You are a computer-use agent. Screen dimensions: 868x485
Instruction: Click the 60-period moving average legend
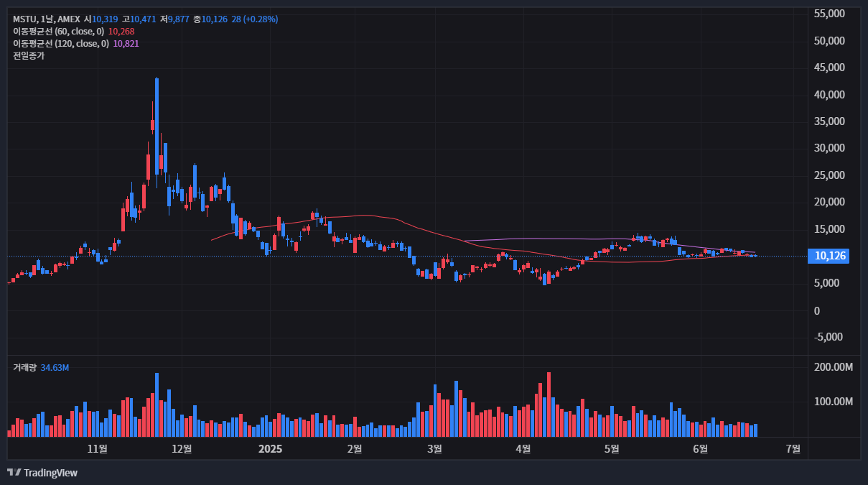[x=59, y=32]
